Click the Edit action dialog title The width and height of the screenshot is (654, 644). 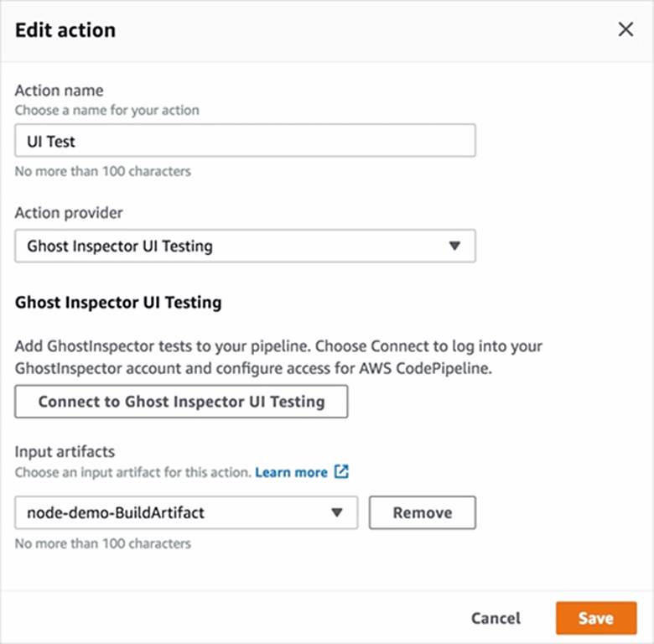tap(65, 30)
